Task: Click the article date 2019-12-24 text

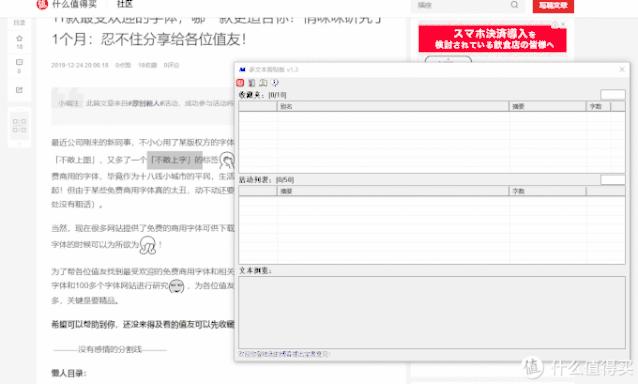Action: click(80, 65)
